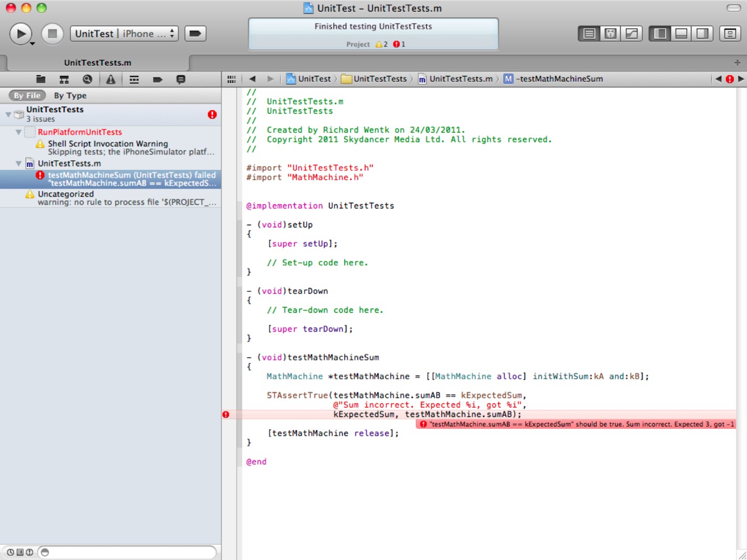This screenshot has height=560, width=747.
Task: Collapse the UnitTestTests.m file group
Action: [18, 163]
